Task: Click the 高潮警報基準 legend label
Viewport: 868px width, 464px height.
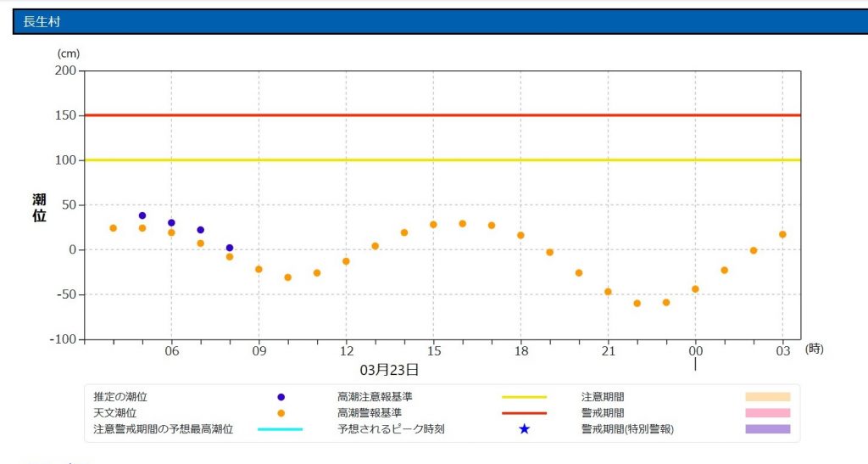Action: pos(370,413)
